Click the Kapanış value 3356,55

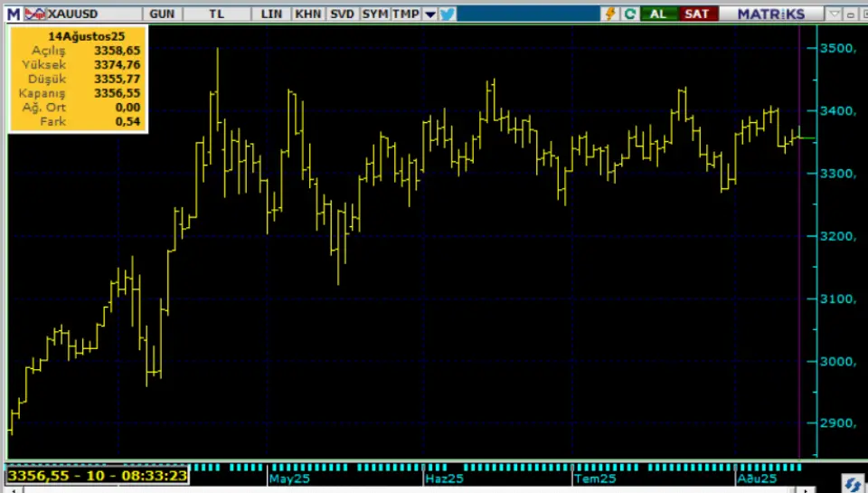click(x=117, y=93)
